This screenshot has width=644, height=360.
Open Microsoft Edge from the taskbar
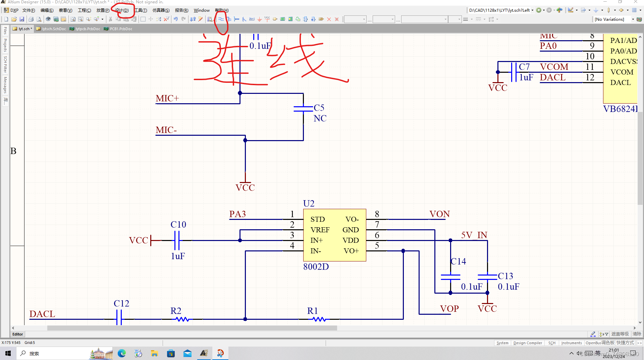coord(121,353)
